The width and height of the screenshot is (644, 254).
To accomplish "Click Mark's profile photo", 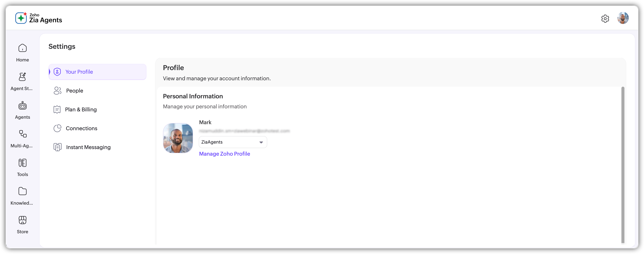I will 178,138.
